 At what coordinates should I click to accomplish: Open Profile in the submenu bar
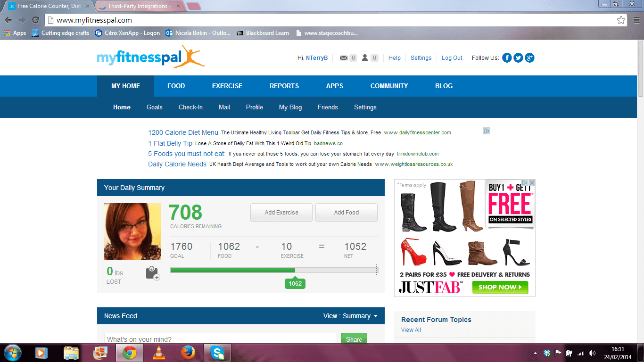click(x=254, y=107)
